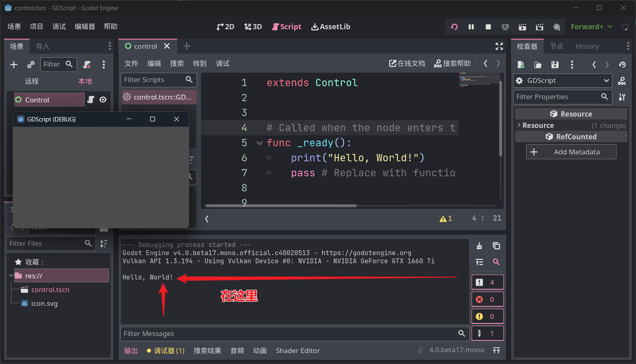Fold the _ready function on line 5
This screenshot has height=364, width=636.
259,143
